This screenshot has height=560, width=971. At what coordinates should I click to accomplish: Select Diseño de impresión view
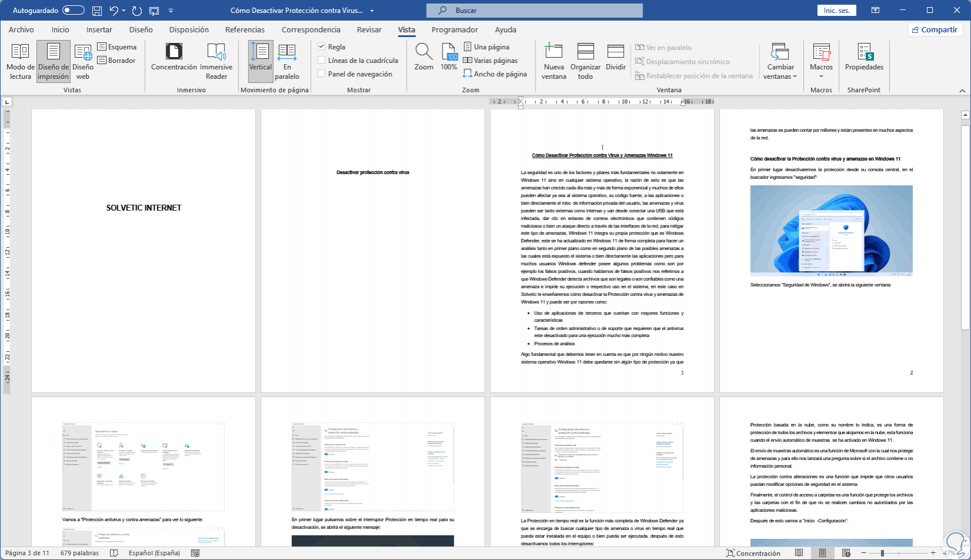[54, 61]
